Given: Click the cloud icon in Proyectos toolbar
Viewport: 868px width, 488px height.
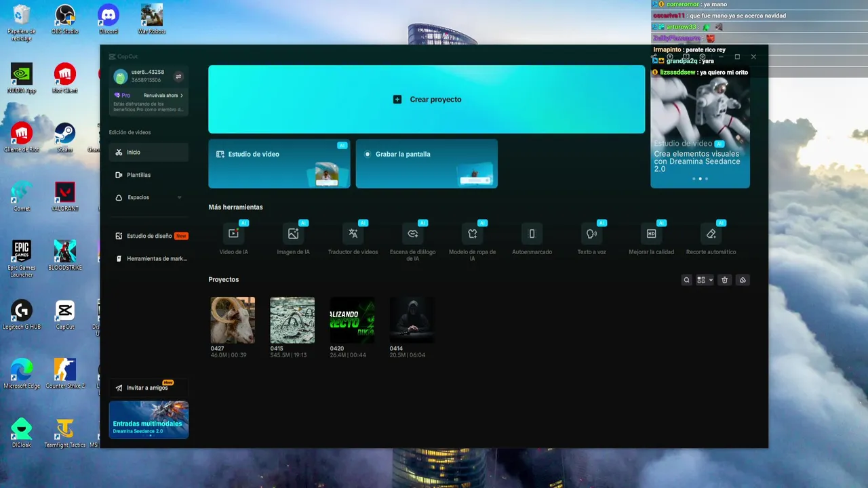Looking at the screenshot, I should coord(743,280).
